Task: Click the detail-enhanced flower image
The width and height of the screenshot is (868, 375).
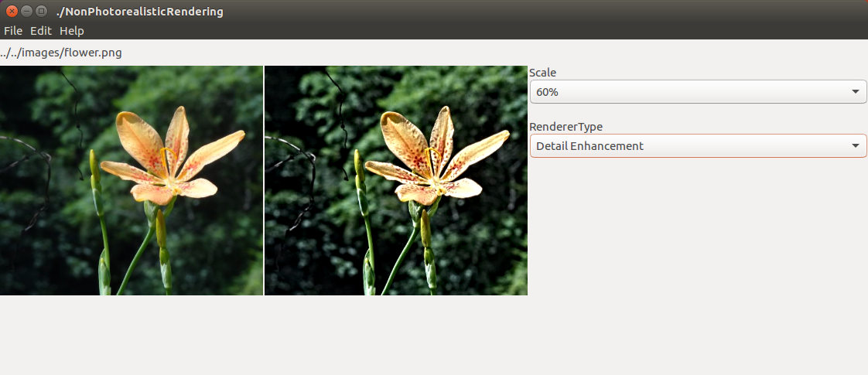Action: click(396, 180)
